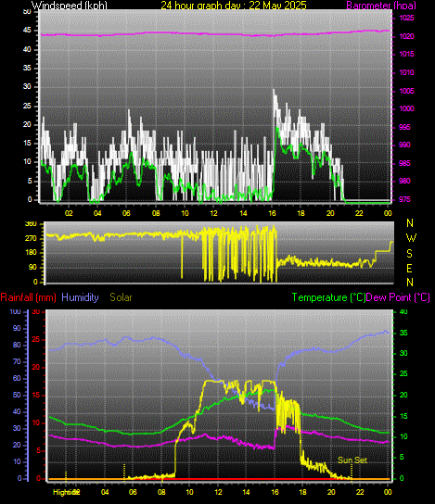435x504 pixels.
Task: Click the 16 hour tick on wind graph
Action: click(272, 213)
